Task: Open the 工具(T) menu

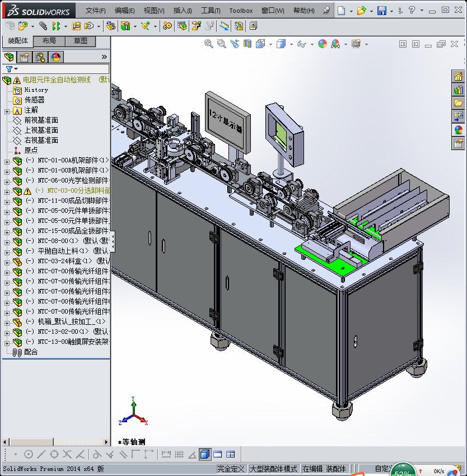Action: (x=211, y=11)
